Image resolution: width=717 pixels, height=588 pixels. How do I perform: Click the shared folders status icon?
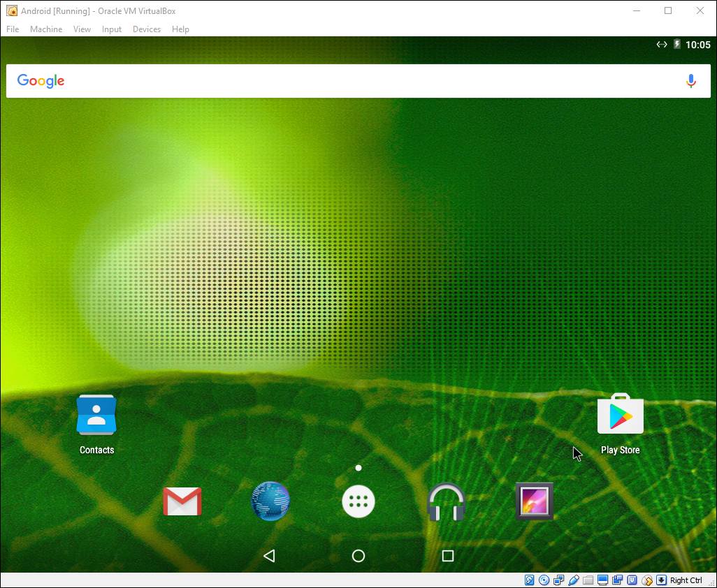coord(588,580)
